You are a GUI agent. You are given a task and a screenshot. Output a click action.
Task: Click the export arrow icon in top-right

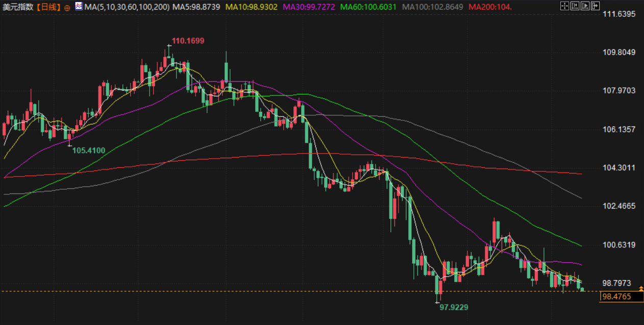[x=595, y=6]
